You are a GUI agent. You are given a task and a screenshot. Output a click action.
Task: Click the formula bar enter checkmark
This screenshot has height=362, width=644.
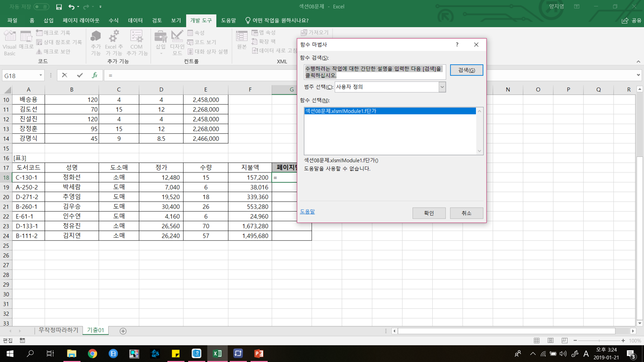[79, 75]
